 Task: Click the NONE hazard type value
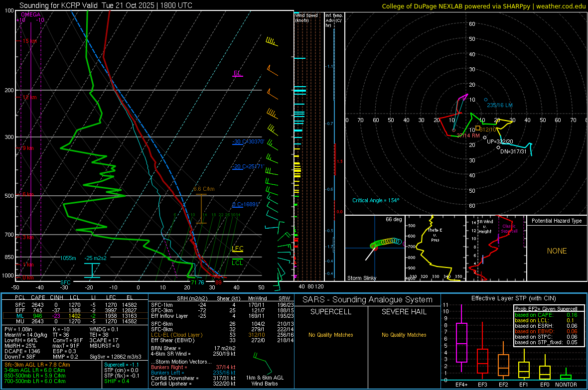(x=557, y=251)
